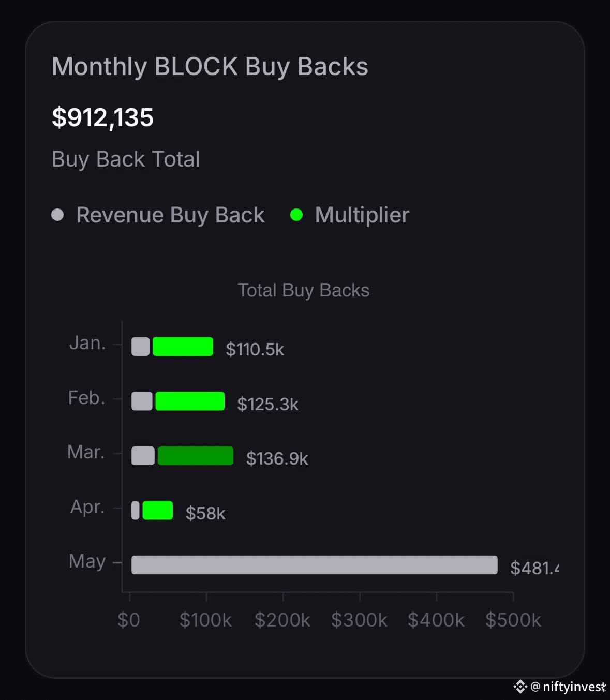Click the Total Buy Backs chart title
The height and width of the screenshot is (700, 610).
303,290
